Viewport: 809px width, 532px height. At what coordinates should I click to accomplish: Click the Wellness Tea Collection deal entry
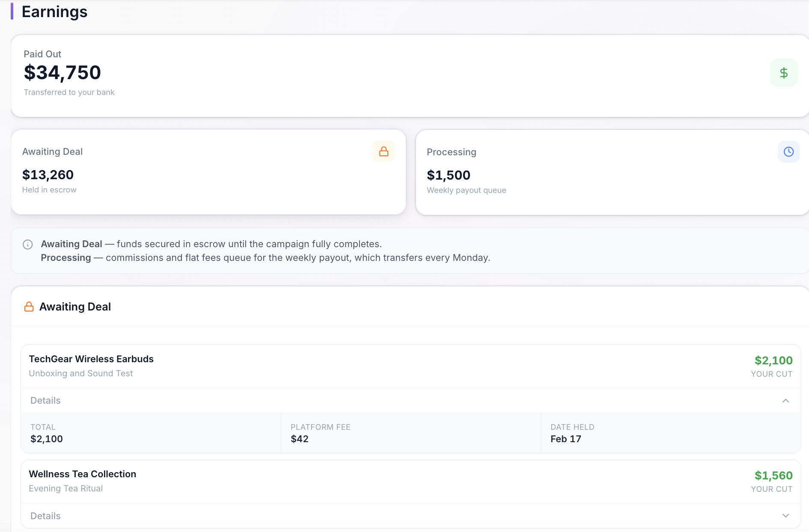click(82, 474)
